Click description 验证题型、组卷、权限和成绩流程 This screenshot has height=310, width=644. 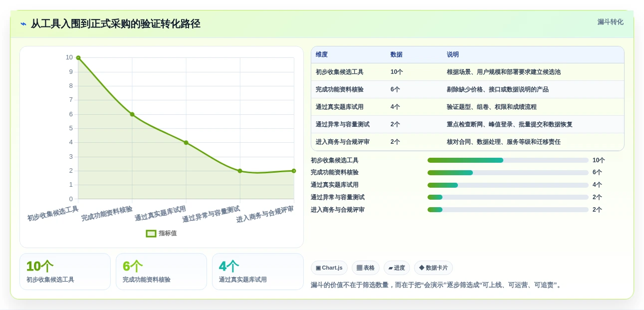[x=492, y=107]
